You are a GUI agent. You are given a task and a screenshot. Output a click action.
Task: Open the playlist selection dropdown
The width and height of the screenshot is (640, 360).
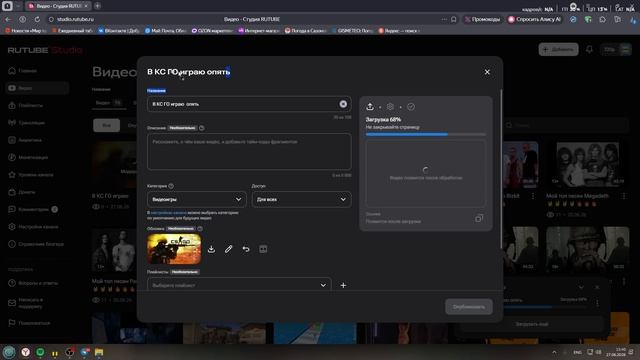239,285
